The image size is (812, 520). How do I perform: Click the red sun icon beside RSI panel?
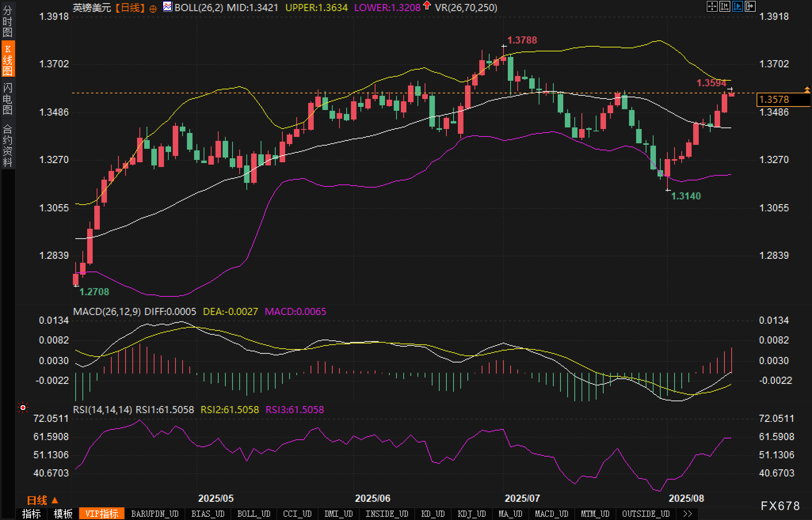pyautogui.click(x=23, y=408)
